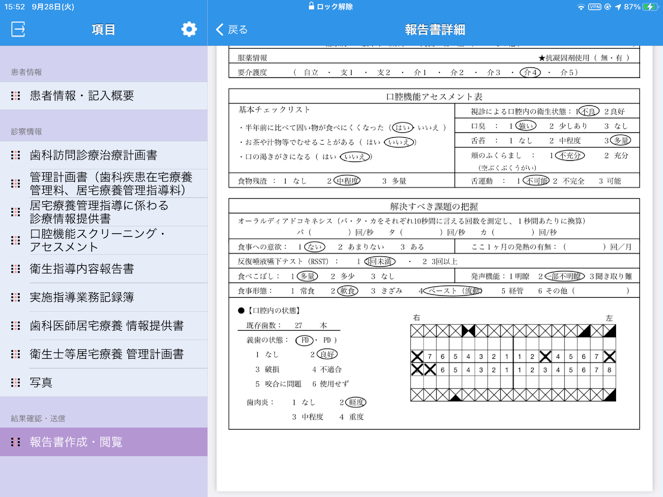Click the 報告書詳細 title
Image resolution: width=663 pixels, height=497 pixels.
tap(435, 30)
